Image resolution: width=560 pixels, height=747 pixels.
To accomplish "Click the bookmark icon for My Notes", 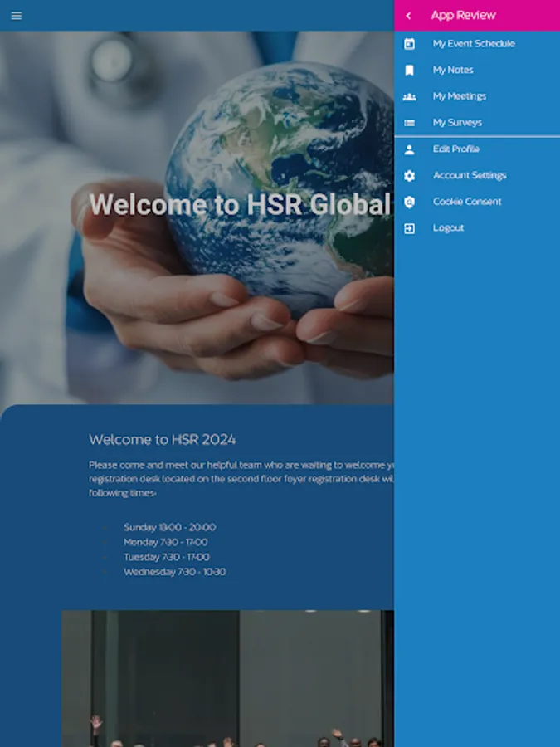I will (x=409, y=71).
